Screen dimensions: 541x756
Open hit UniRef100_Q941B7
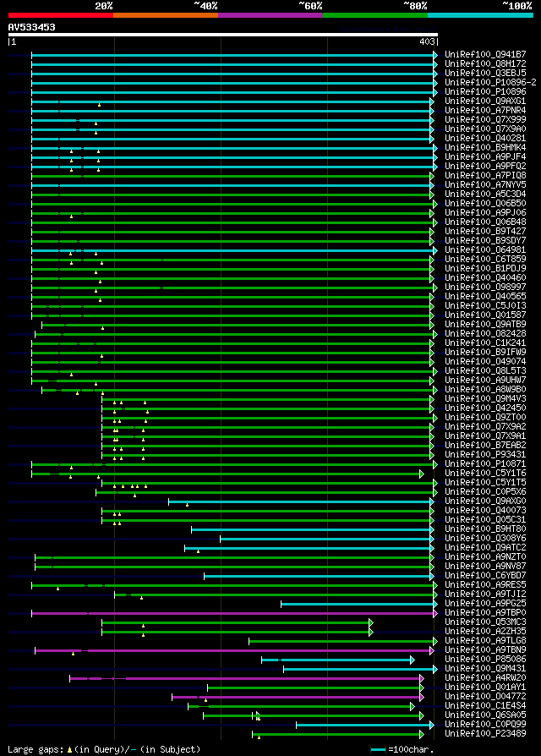click(485, 54)
